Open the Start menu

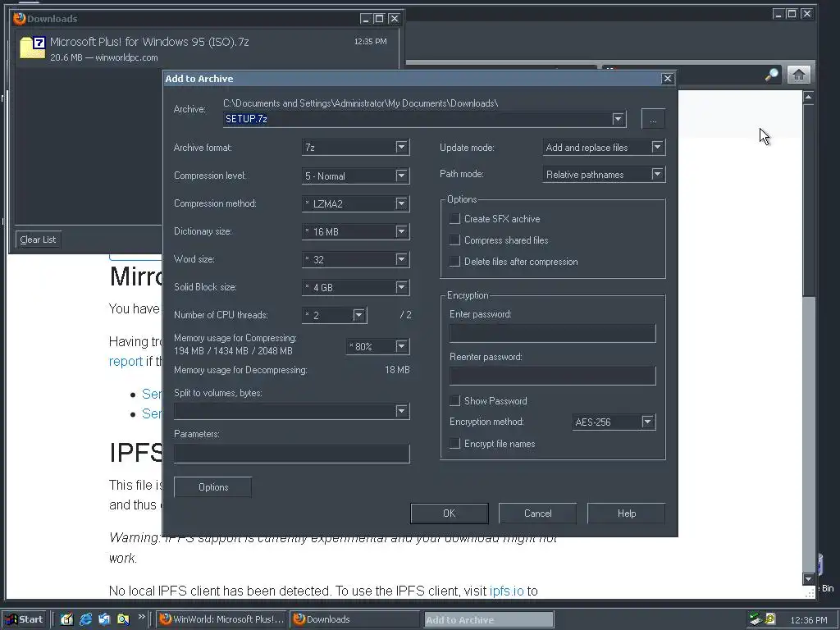(x=24, y=619)
